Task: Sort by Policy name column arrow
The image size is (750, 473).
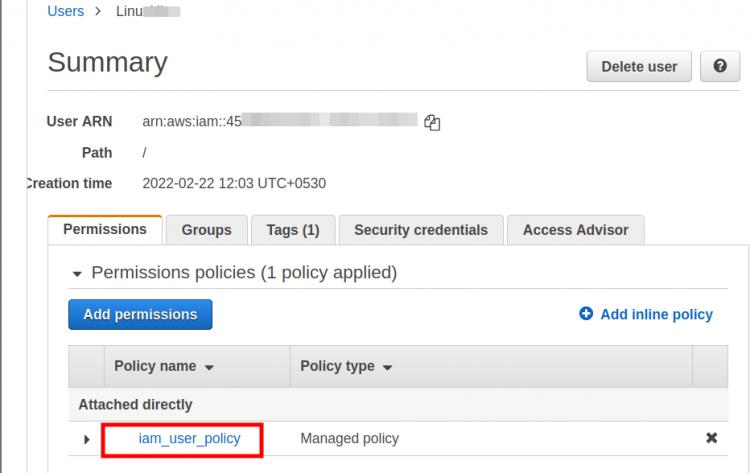Action: 209,367
